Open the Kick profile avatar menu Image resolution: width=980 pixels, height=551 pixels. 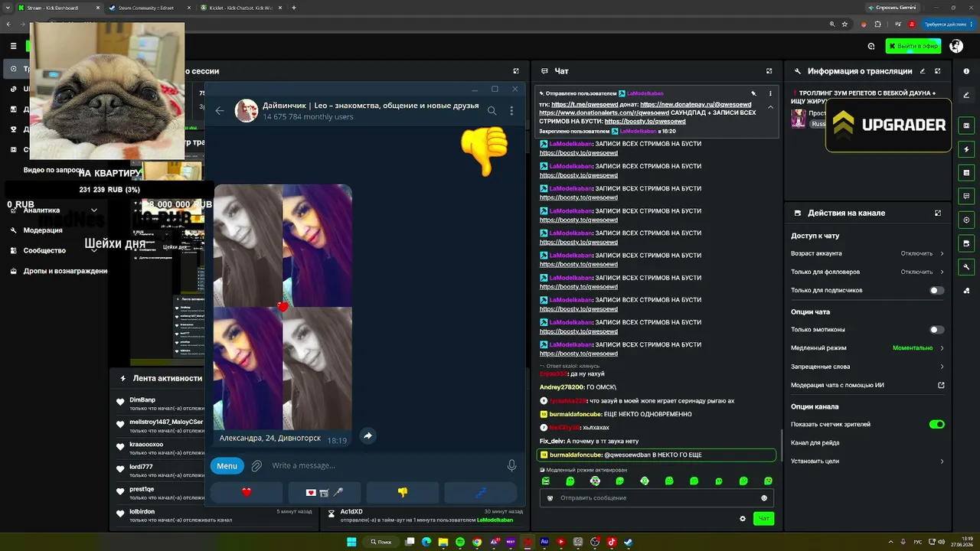click(x=956, y=46)
